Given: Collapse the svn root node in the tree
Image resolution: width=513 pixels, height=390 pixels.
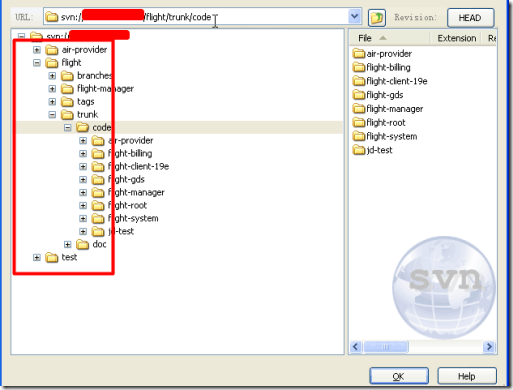Looking at the screenshot, I should 21,36.
